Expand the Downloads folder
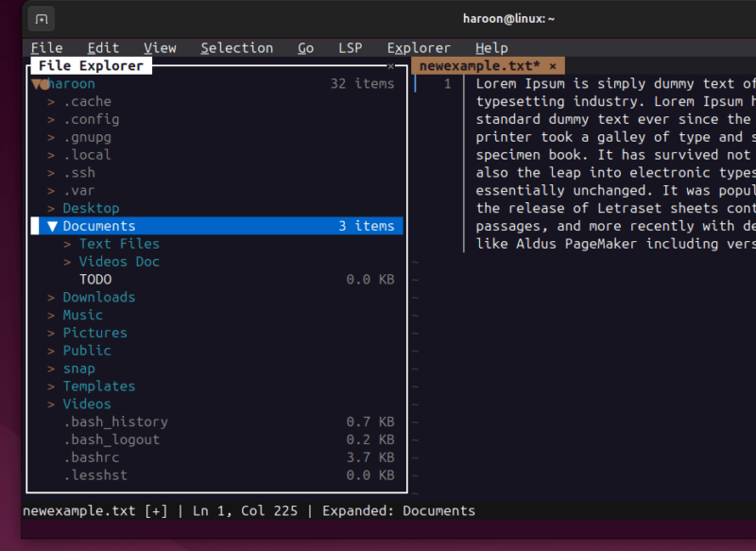 [x=50, y=297]
